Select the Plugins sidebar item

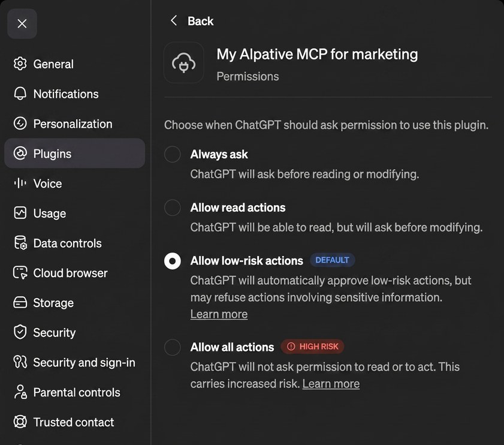[74, 153]
